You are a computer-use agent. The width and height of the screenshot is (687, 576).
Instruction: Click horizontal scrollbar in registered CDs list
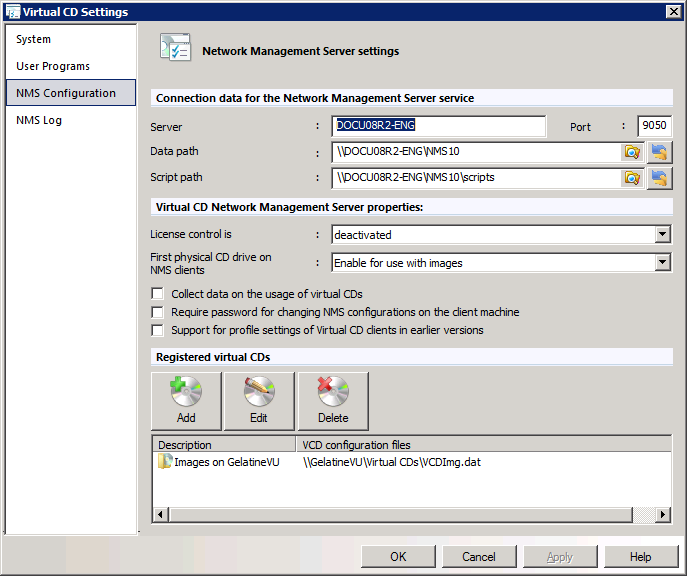400,515
